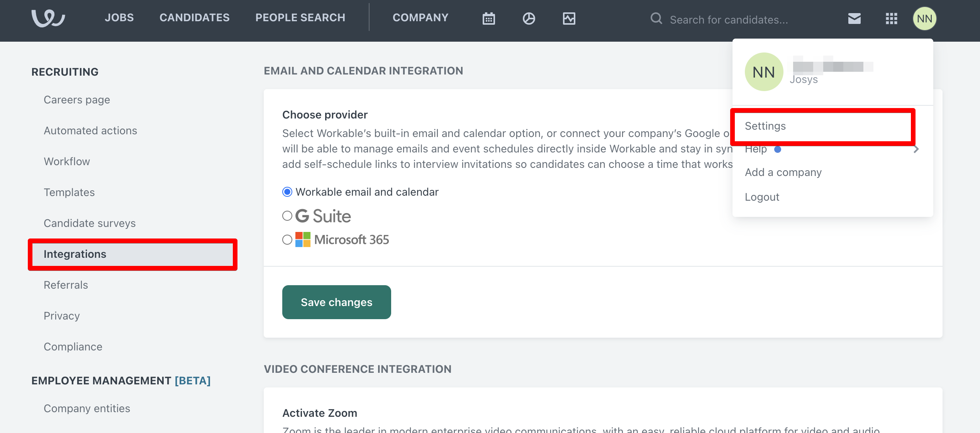Click the search magnifier icon
Viewport: 980px width, 433px height.
(656, 19)
